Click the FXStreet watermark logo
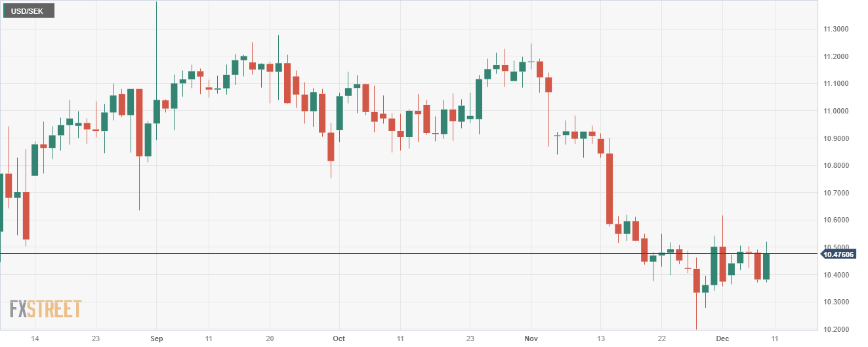This screenshot has width=868, height=347. coord(45,309)
